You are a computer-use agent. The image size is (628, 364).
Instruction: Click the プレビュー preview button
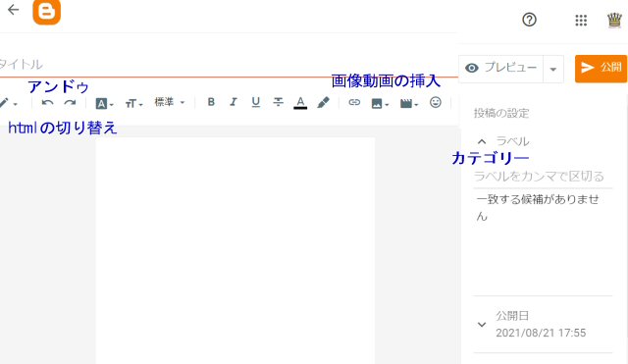pos(501,68)
